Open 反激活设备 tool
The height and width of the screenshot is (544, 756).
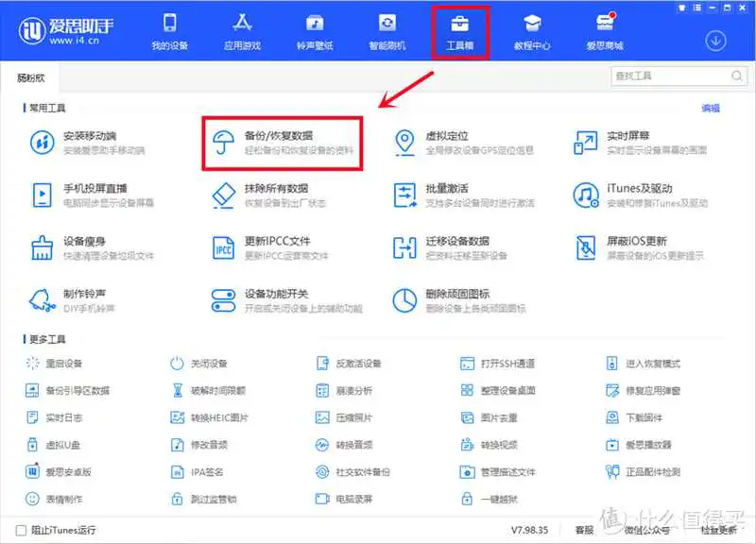[x=348, y=363]
